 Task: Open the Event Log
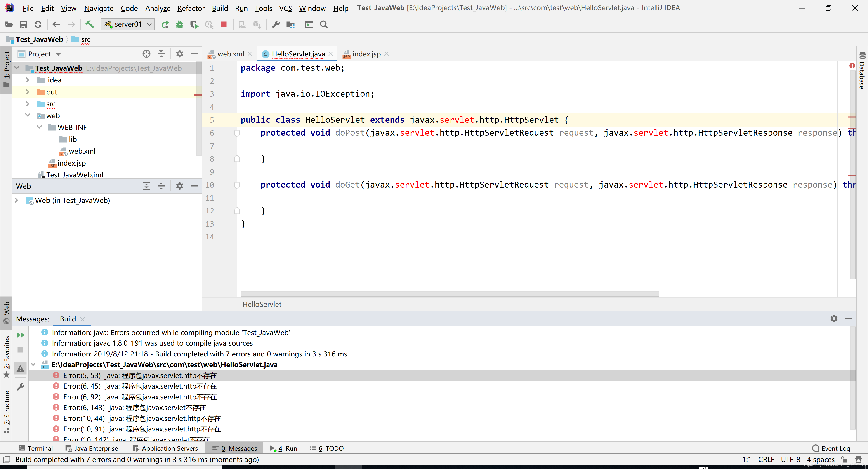pyautogui.click(x=831, y=448)
